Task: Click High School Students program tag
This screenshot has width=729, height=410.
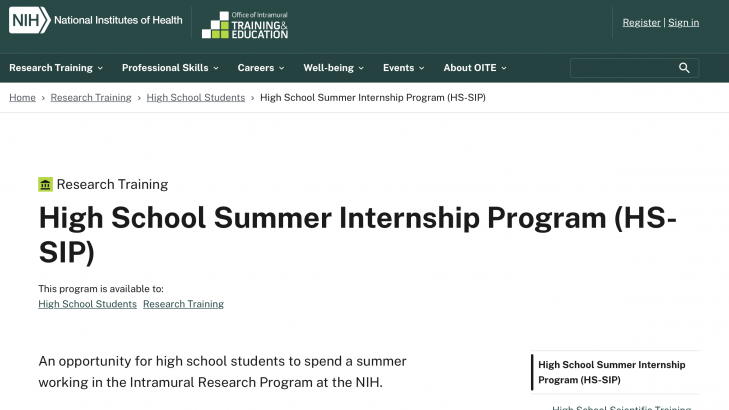Action: (87, 304)
